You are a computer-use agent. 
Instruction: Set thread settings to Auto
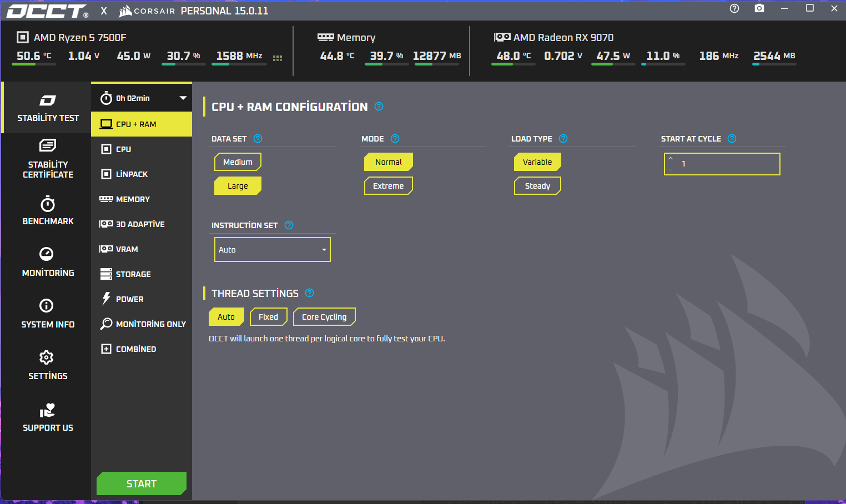tap(226, 317)
